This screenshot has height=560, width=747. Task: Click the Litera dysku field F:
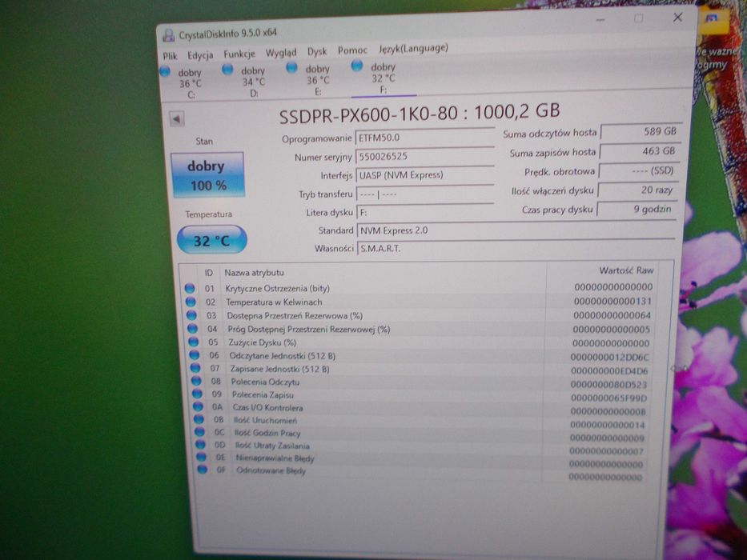[425, 212]
